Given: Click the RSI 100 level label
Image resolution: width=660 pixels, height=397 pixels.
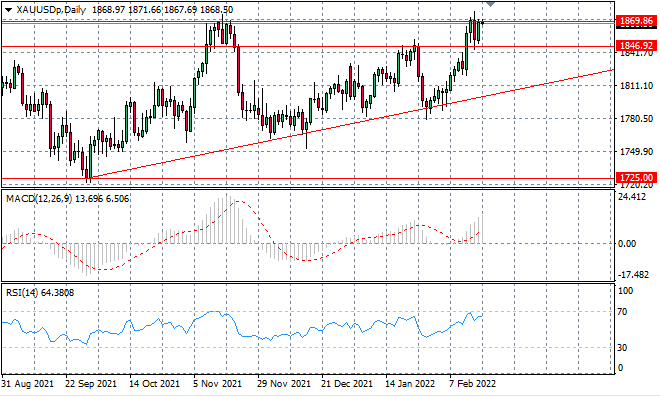Looking at the screenshot, I should click(625, 291).
